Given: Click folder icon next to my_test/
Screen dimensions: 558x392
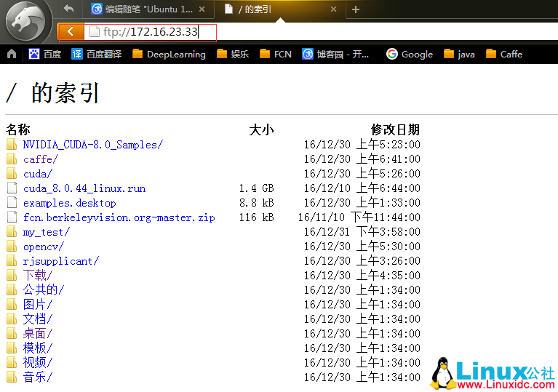Looking at the screenshot, I should tap(12, 231).
